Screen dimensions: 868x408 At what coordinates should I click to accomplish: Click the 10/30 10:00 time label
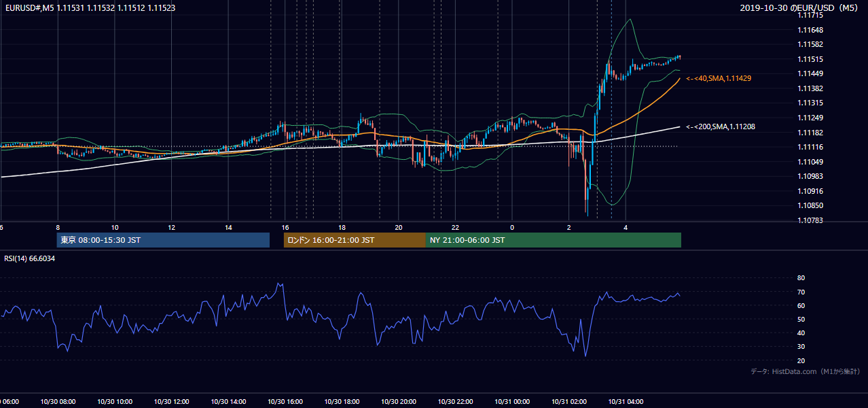click(115, 402)
